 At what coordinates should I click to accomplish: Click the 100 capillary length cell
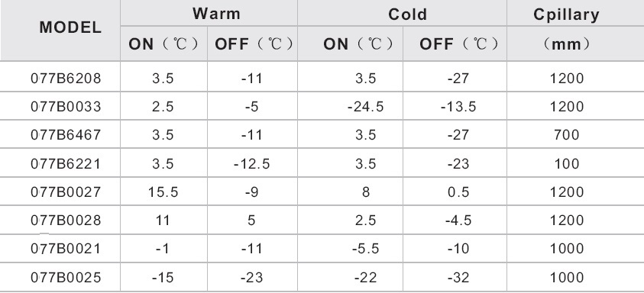click(x=566, y=164)
